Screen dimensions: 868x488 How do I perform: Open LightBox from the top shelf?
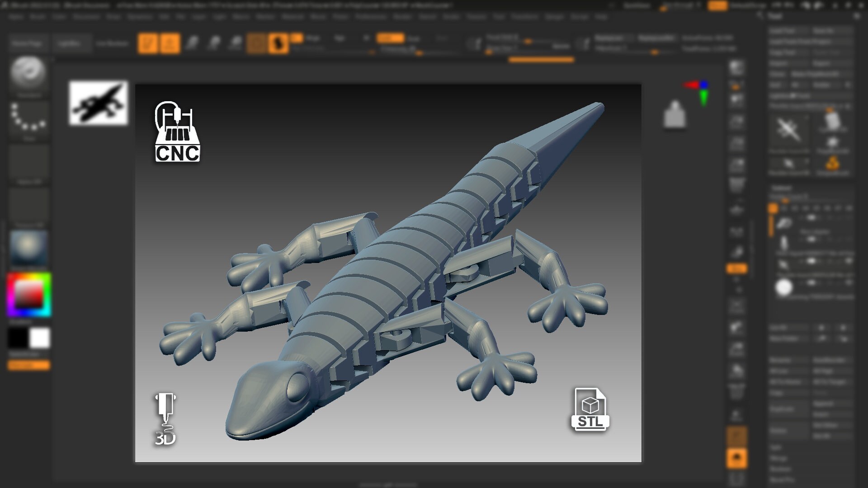(72, 43)
